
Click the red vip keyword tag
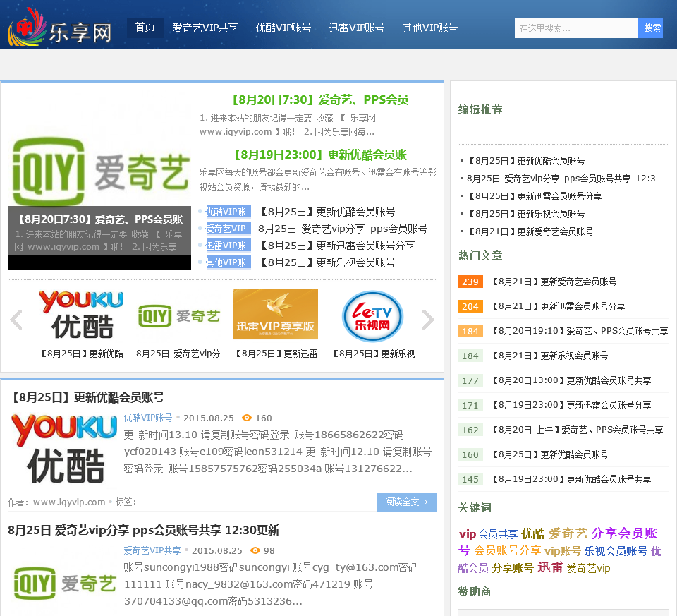pyautogui.click(x=467, y=534)
